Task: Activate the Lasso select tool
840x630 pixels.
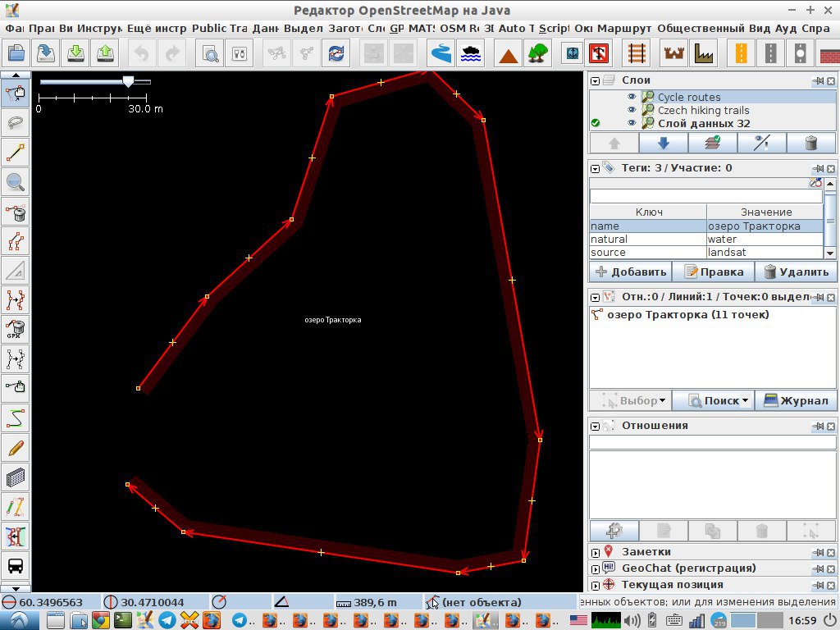Action: point(16,123)
